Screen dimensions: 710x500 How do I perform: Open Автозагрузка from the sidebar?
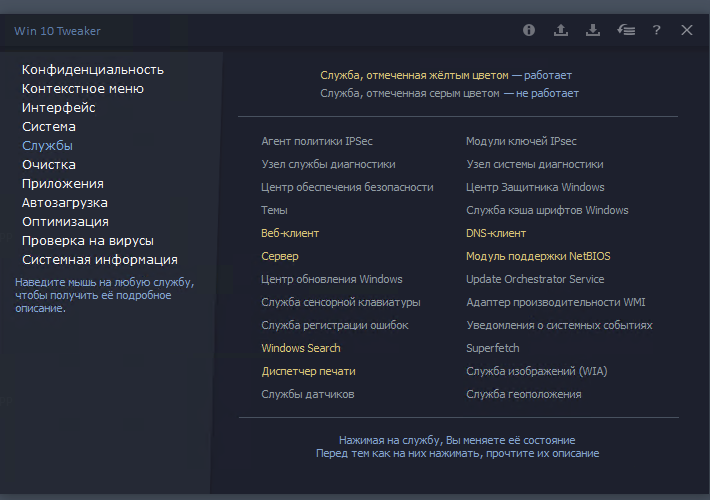[x=65, y=203]
